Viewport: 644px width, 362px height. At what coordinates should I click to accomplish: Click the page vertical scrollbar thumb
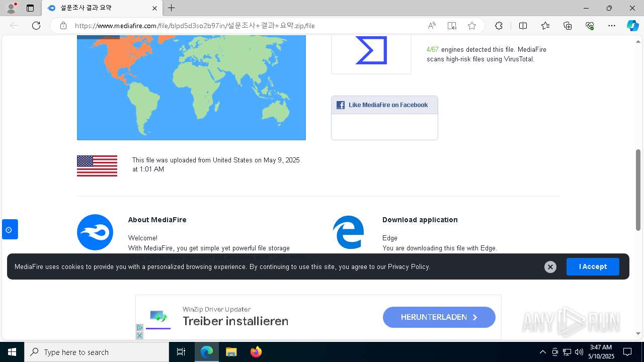click(x=638, y=190)
